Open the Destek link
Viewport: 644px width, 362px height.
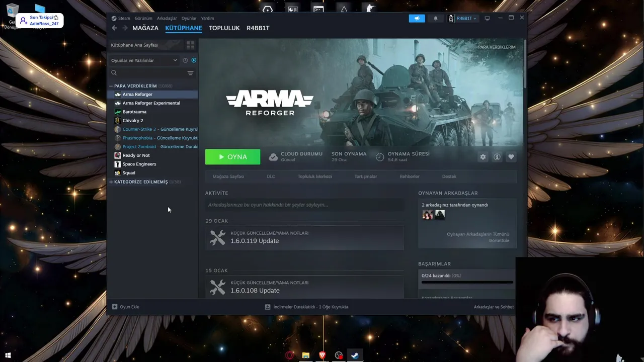click(449, 176)
